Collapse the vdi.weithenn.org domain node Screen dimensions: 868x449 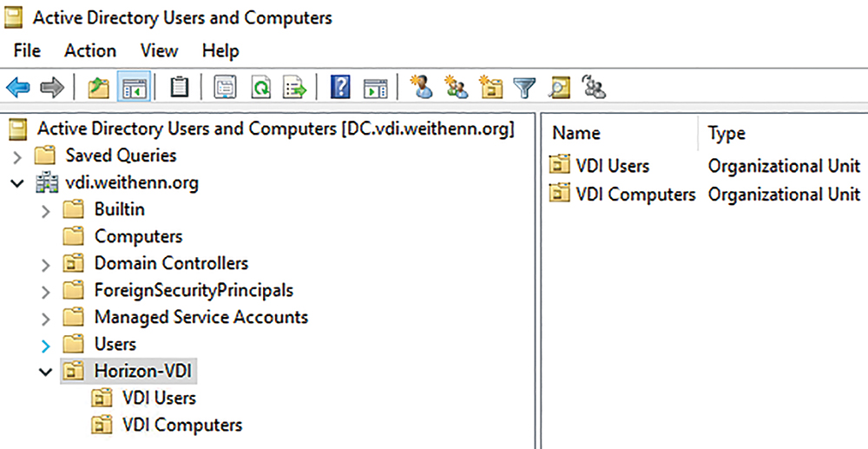[x=17, y=183]
